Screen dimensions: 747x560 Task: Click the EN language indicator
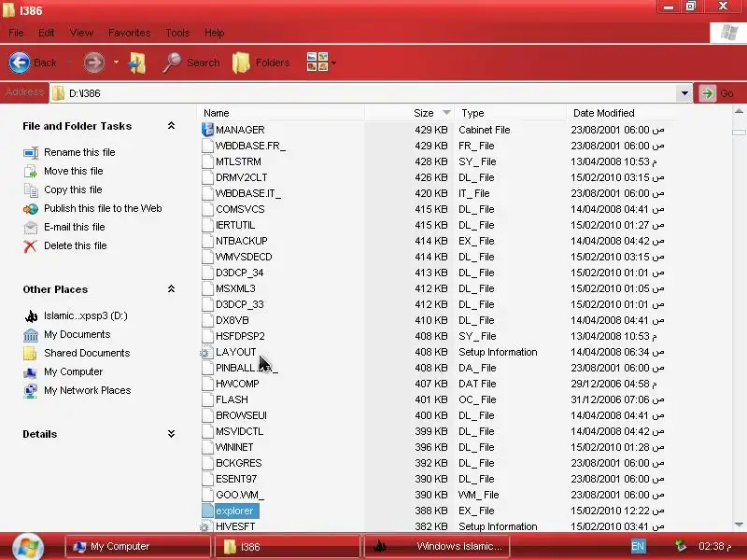pyautogui.click(x=638, y=546)
